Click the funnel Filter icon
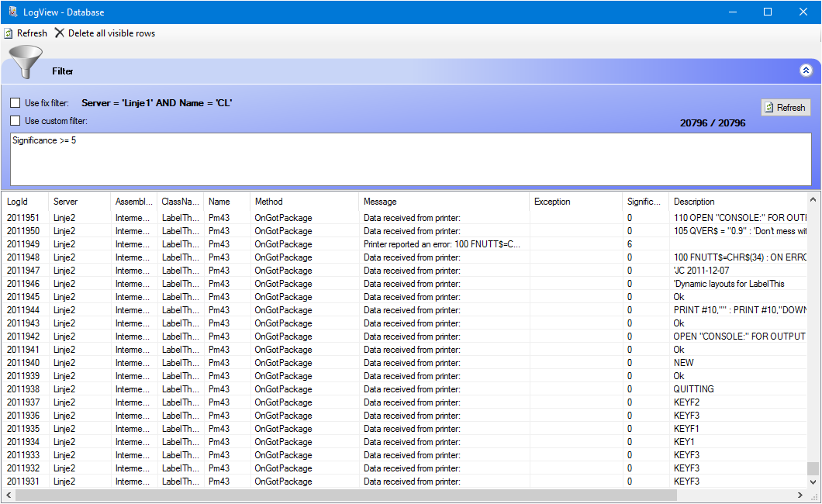822x504 pixels. [26, 62]
